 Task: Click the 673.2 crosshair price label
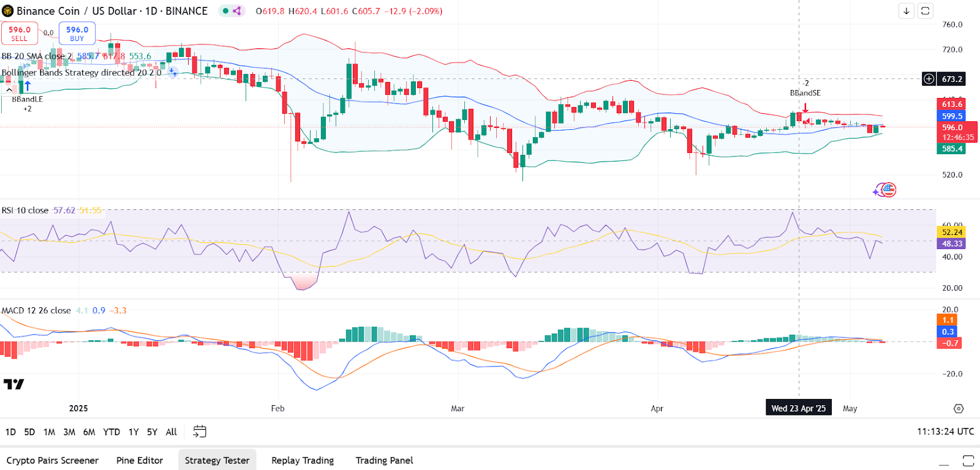pyautogui.click(x=952, y=79)
